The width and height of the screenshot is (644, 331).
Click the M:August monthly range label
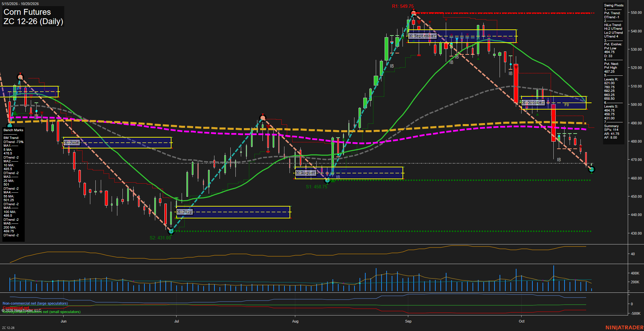tap(306, 173)
